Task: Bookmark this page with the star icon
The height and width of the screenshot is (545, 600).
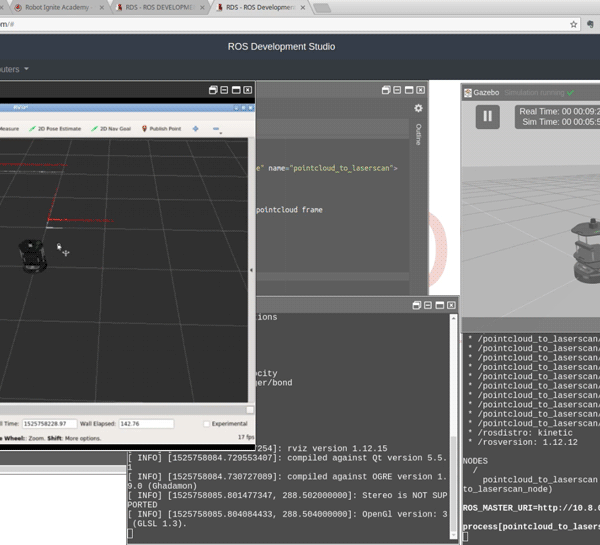Action: click(573, 24)
